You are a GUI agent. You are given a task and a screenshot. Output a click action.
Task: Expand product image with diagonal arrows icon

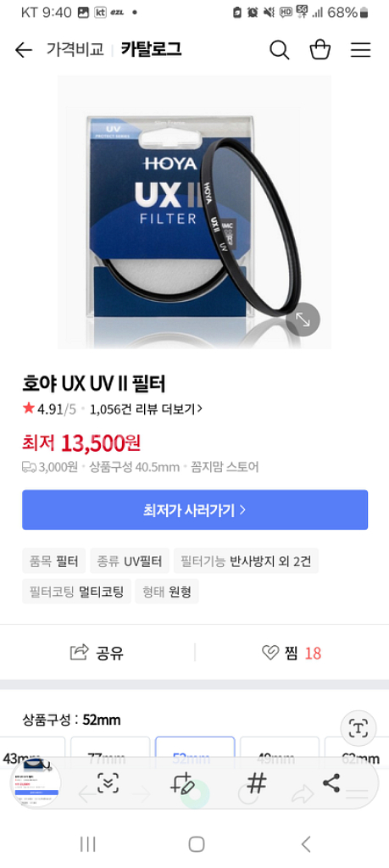tap(303, 320)
